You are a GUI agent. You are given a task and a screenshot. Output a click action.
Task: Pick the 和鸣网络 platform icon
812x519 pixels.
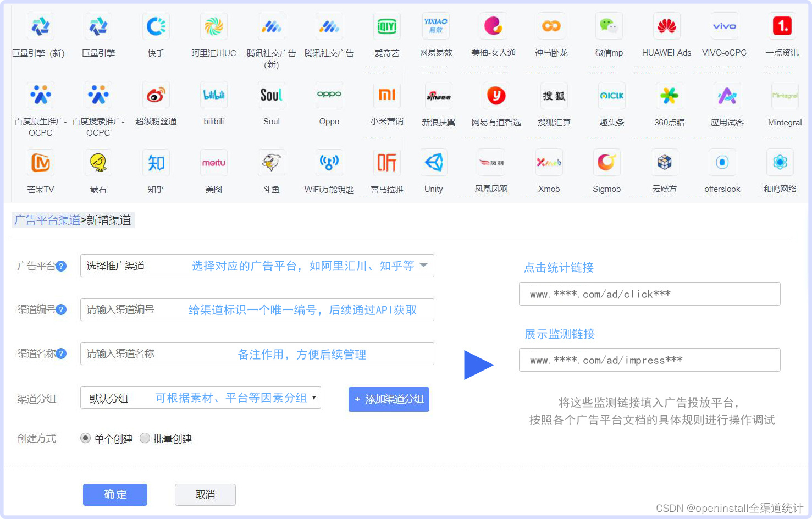(780, 162)
